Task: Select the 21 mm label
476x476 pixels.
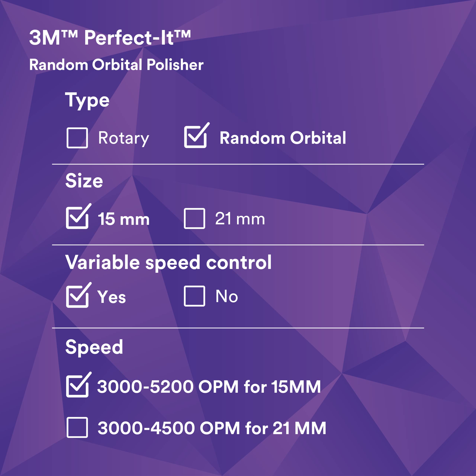Action: pos(240,218)
